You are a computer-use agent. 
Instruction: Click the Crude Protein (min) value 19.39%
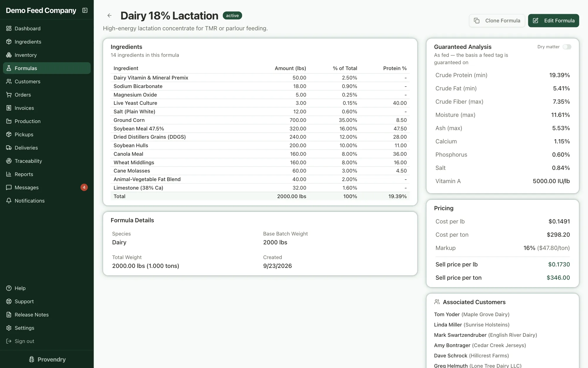[x=559, y=75]
